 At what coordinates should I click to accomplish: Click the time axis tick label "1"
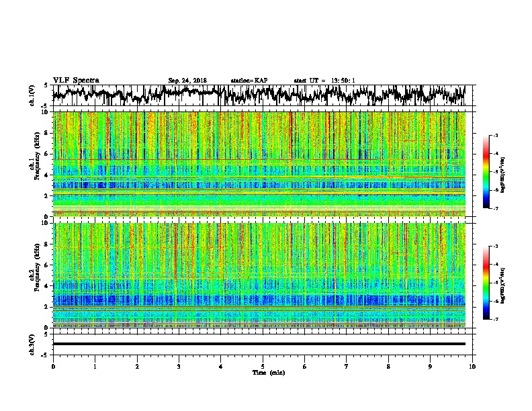pos(95,367)
